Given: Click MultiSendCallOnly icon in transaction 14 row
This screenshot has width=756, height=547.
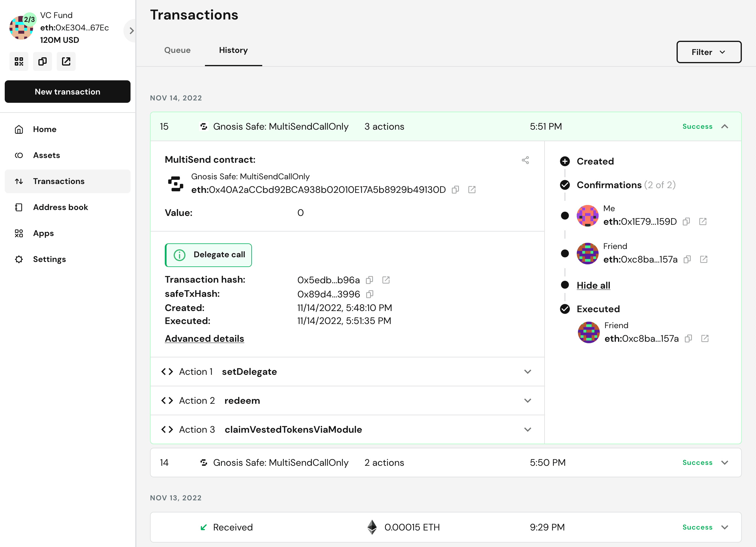Looking at the screenshot, I should pos(203,463).
